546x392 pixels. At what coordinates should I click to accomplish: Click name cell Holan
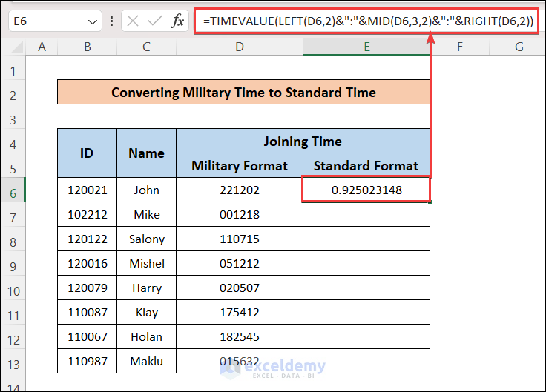147,336
